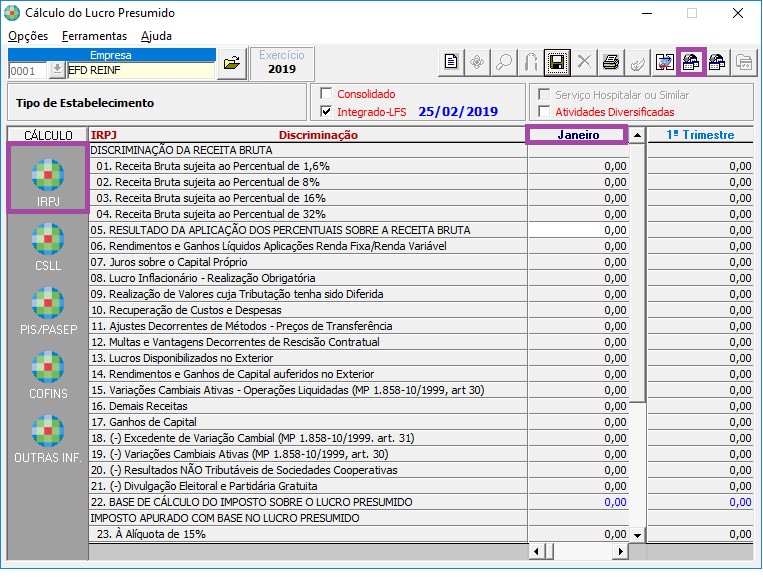Click blue Janeiro value of row 22 BASE DE CÁLCULO
Image resolution: width=763 pixels, height=578 pixels.
[578, 502]
